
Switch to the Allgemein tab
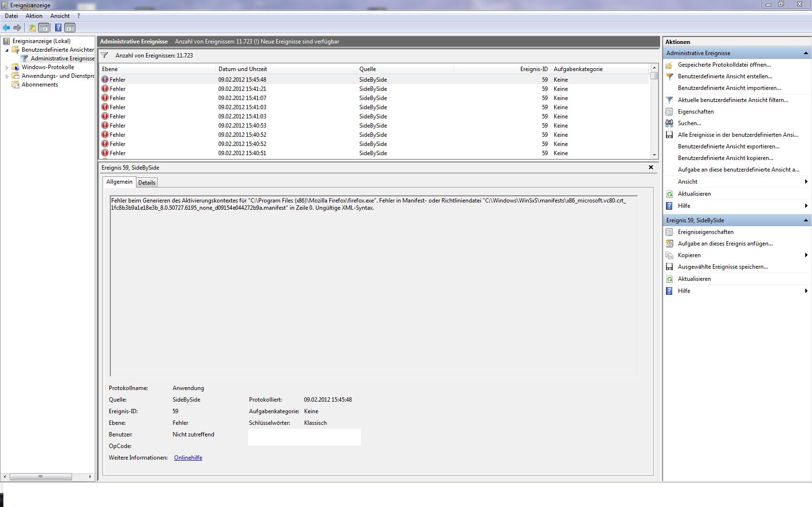click(x=119, y=182)
